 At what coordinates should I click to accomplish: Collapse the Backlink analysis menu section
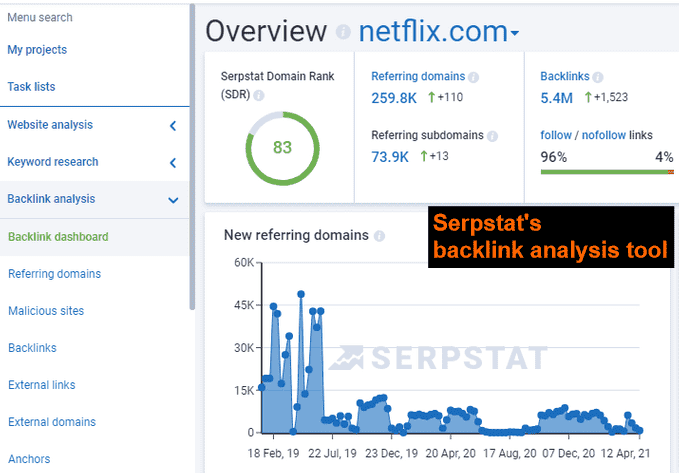[173, 199]
